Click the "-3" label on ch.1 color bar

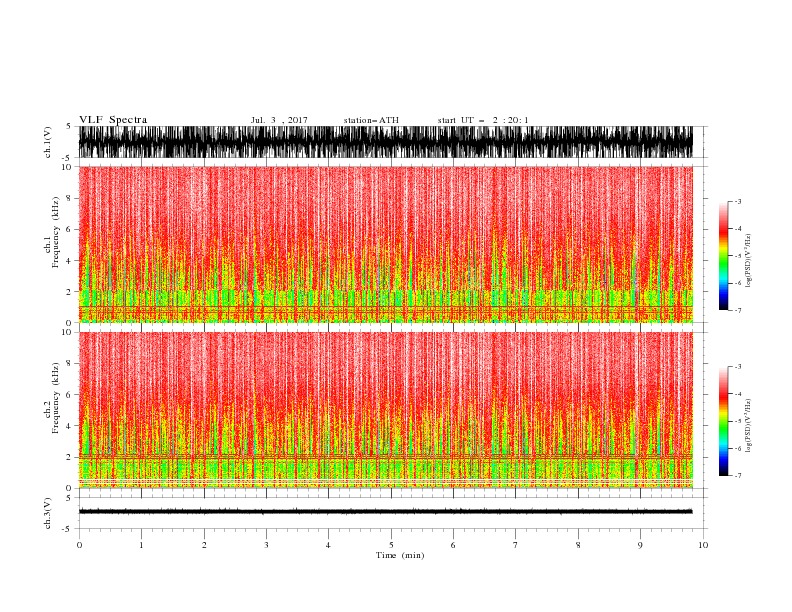[738, 201]
